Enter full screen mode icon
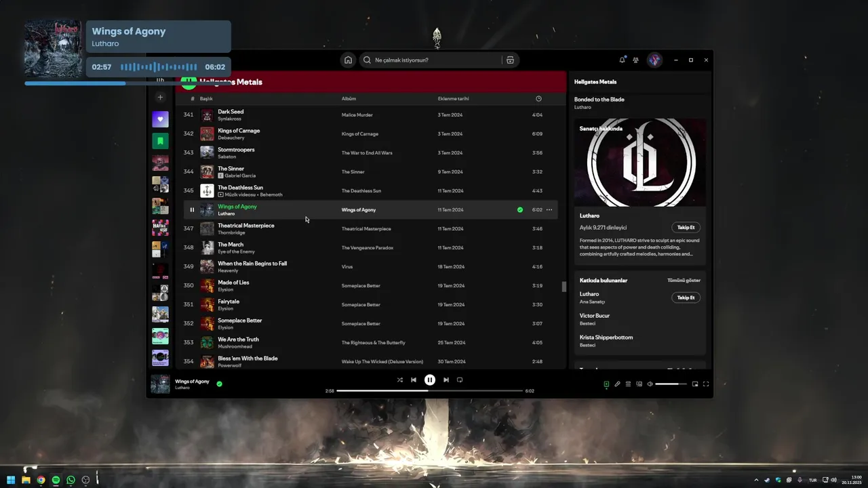 click(706, 384)
